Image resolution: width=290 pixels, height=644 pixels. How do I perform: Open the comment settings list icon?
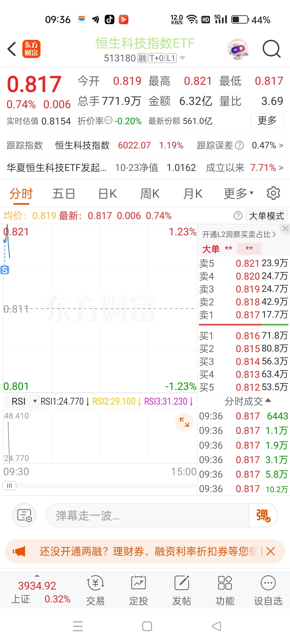(24, 515)
